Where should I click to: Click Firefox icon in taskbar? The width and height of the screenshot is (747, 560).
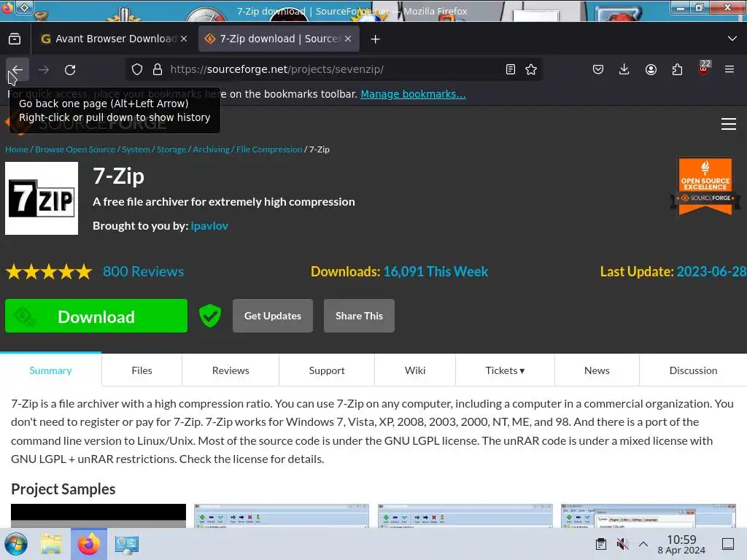pos(89,544)
